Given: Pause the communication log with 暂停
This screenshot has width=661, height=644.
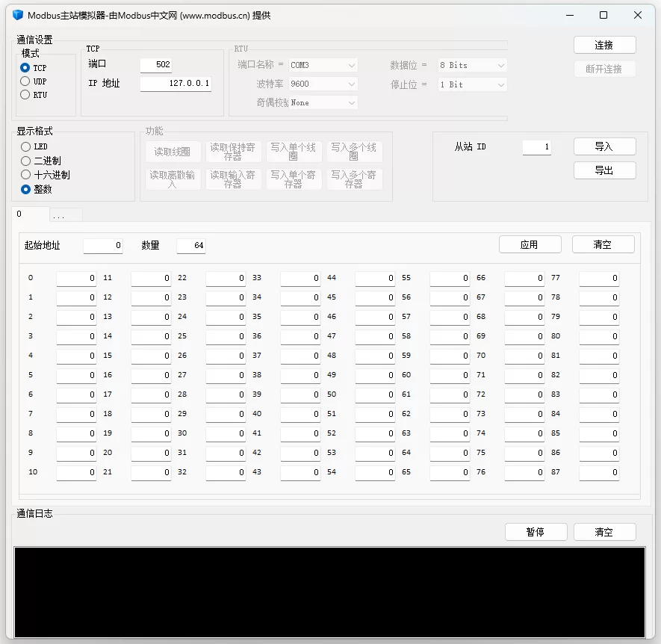Looking at the screenshot, I should (x=536, y=532).
